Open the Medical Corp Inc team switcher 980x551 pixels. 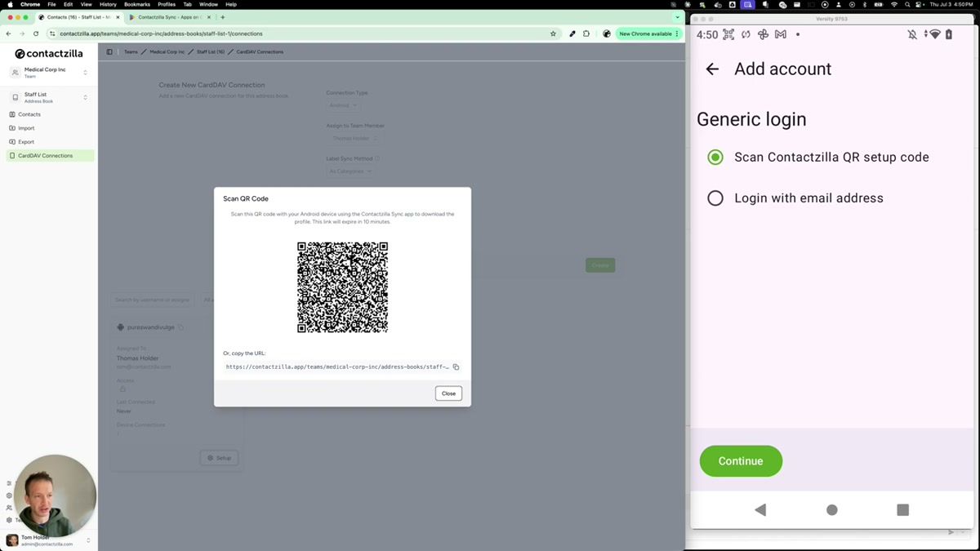click(49, 73)
